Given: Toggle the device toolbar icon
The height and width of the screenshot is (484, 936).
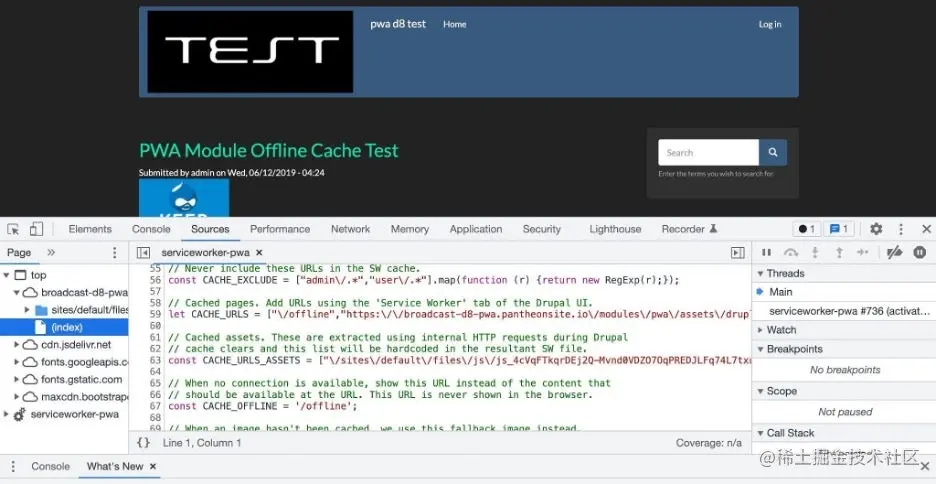Looking at the screenshot, I should coord(36,229).
